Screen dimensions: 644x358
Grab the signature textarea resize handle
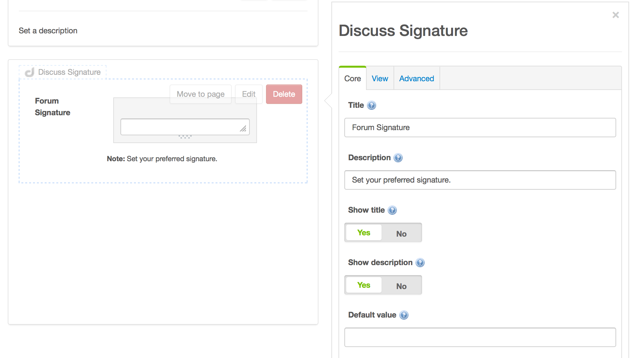pyautogui.click(x=243, y=129)
